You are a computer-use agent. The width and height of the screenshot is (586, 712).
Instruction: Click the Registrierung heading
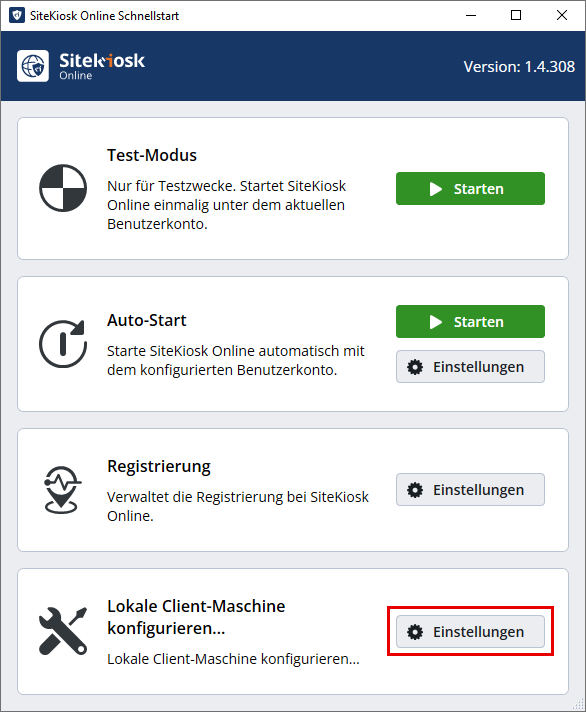coord(159,467)
